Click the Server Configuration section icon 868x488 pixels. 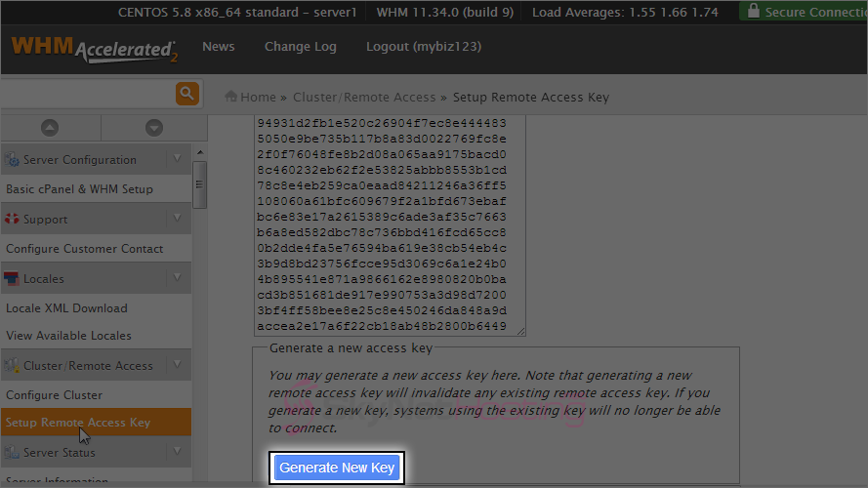click(x=12, y=160)
